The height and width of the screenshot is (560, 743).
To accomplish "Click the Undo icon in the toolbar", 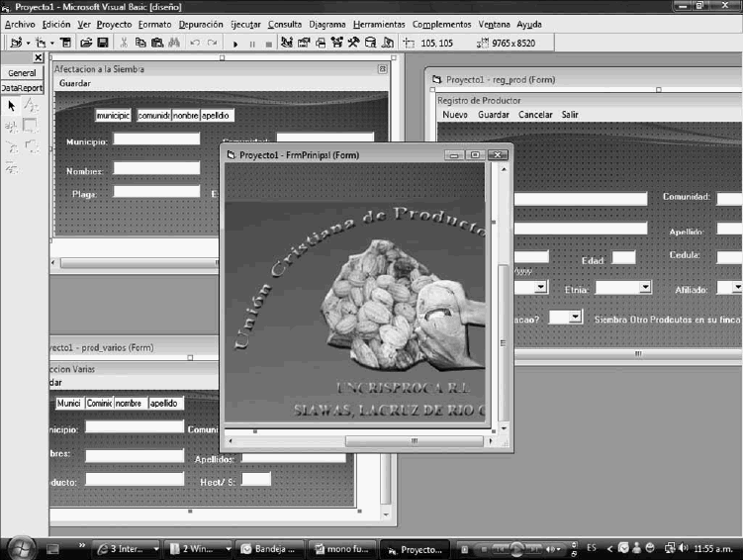I will (x=193, y=44).
